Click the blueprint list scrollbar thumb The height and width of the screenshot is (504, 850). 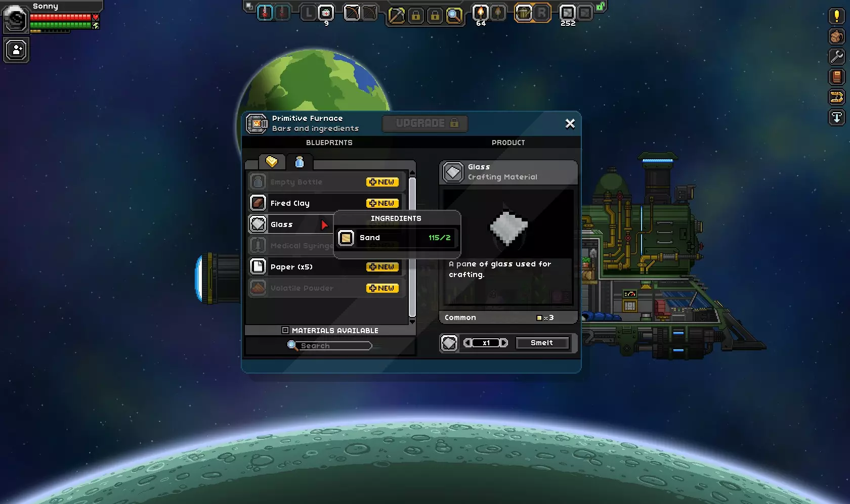pyautogui.click(x=412, y=247)
